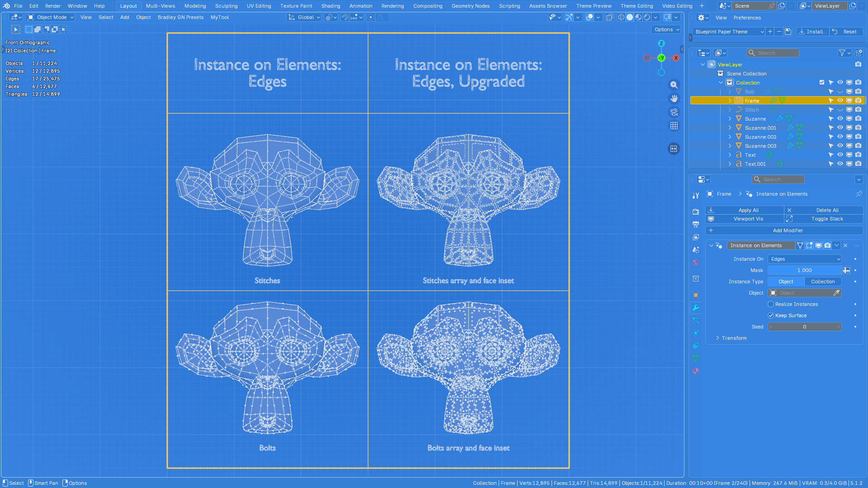The height and width of the screenshot is (488, 868).
Task: Show the Bolt object in viewport
Action: click(x=840, y=92)
